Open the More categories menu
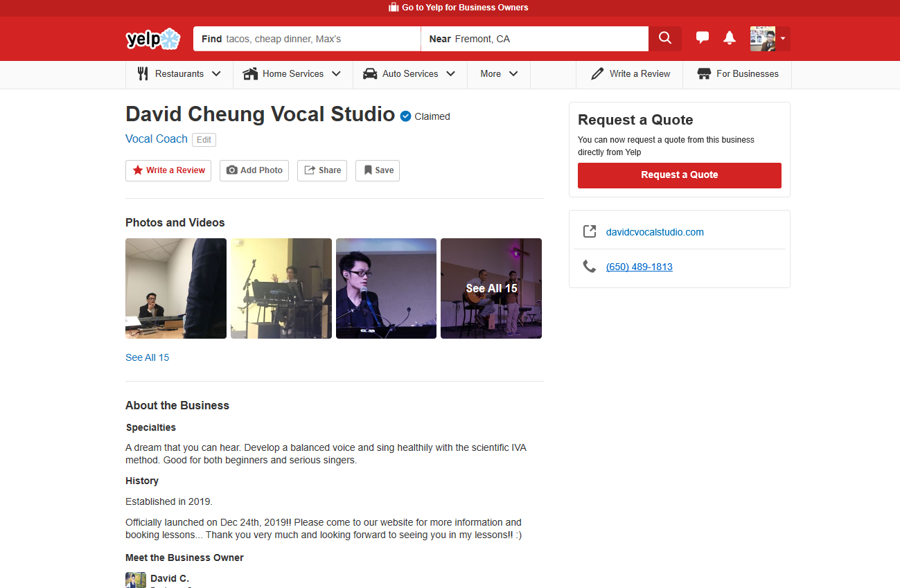 point(499,74)
